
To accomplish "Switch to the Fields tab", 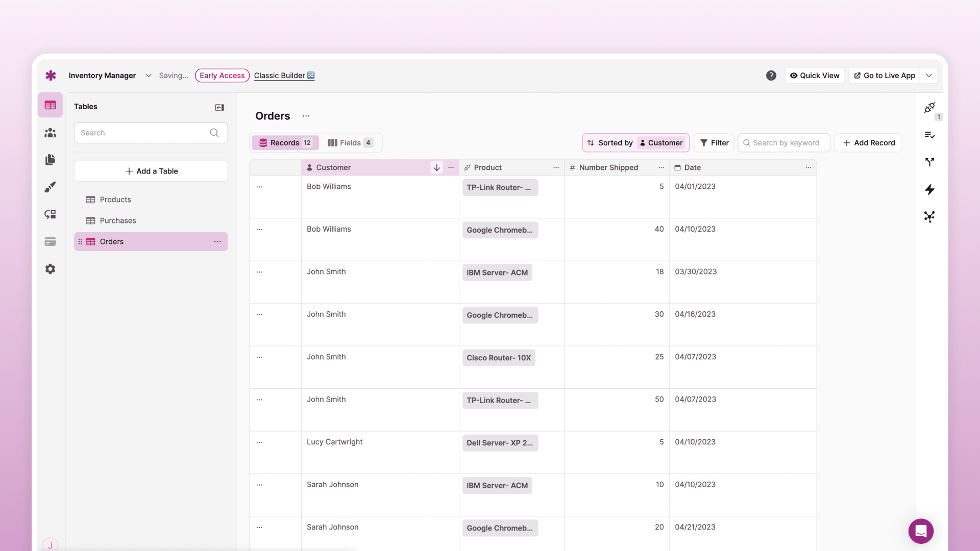I will 350,143.
